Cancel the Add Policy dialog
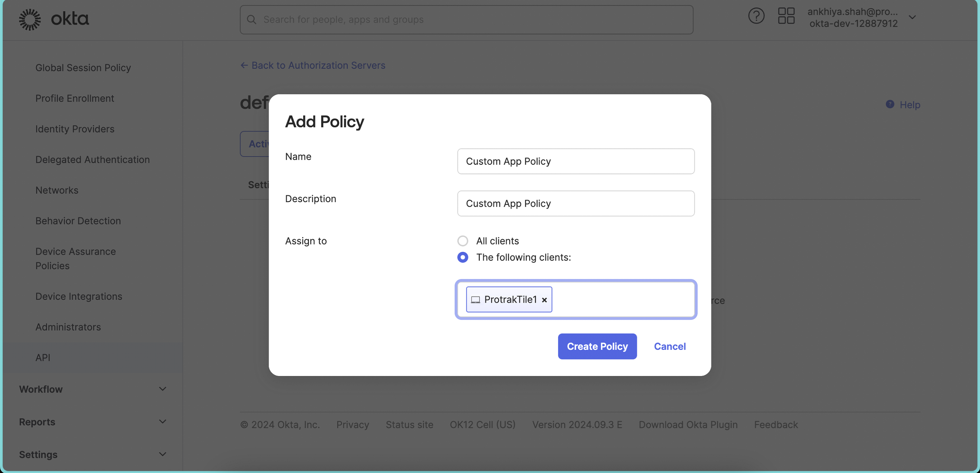The width and height of the screenshot is (980, 473). click(x=669, y=346)
